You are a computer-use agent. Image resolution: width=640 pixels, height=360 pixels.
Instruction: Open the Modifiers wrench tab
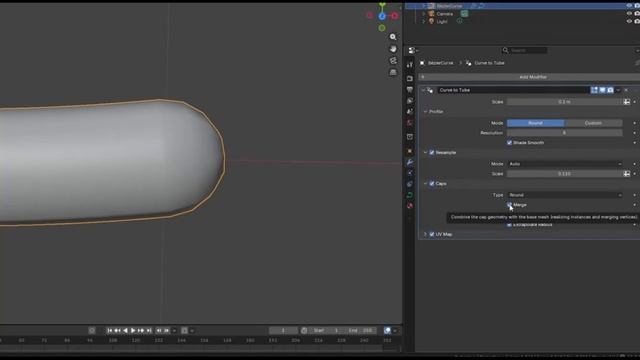click(x=409, y=162)
